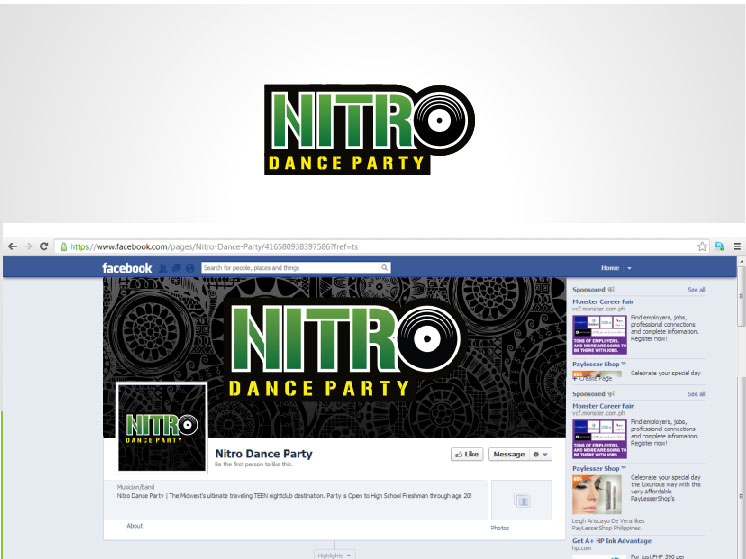Open the Nitro profile picture thumbnail
This screenshot has height=559, width=746.
pyautogui.click(x=162, y=427)
